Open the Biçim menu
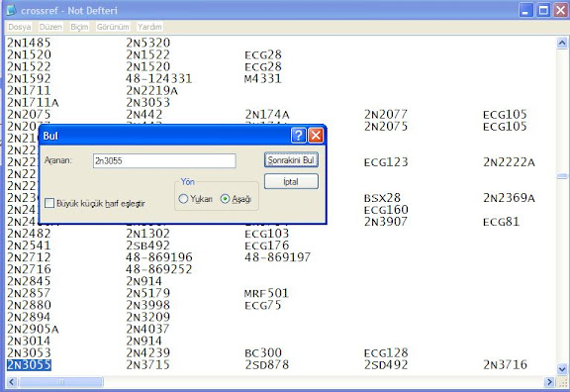570x392 pixels. tap(79, 27)
